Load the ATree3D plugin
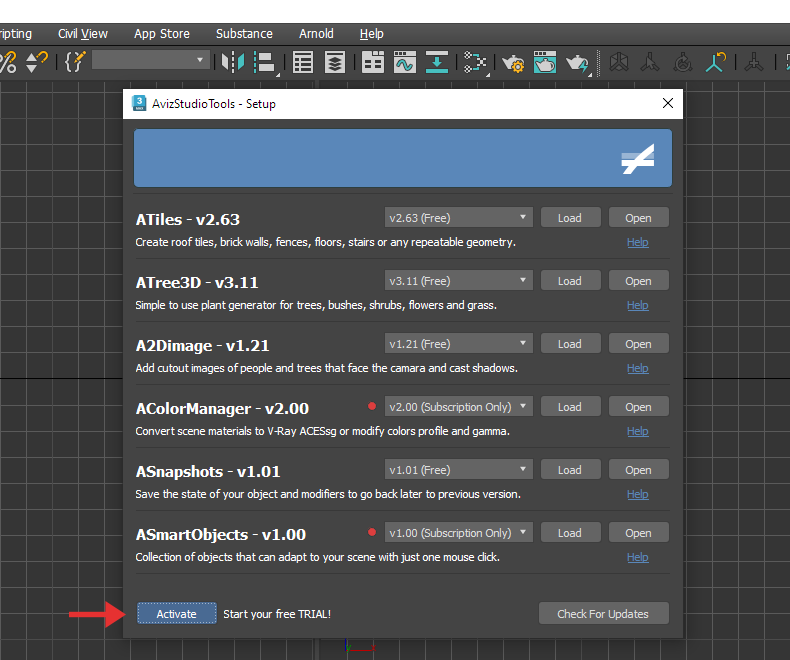790x660 pixels. pos(570,281)
